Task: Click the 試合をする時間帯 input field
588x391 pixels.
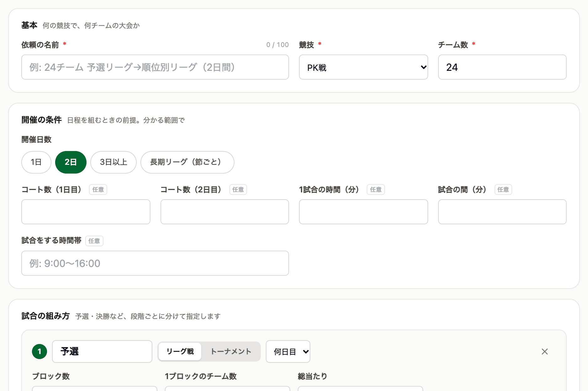Action: (x=155, y=263)
